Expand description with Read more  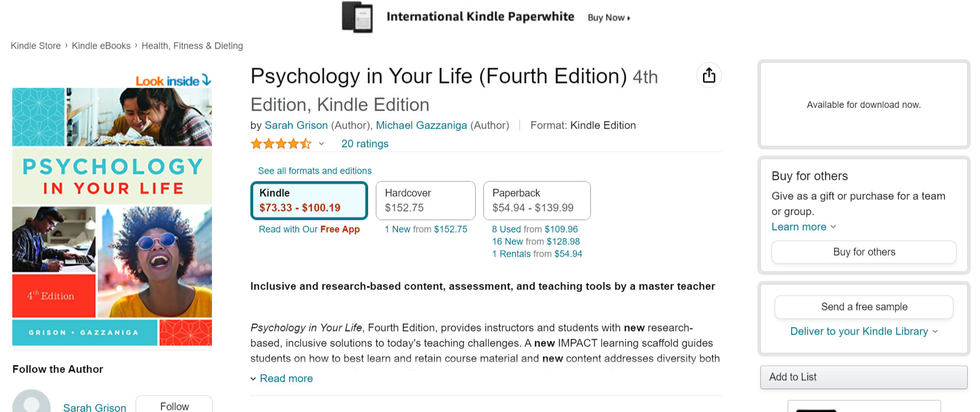coord(286,379)
